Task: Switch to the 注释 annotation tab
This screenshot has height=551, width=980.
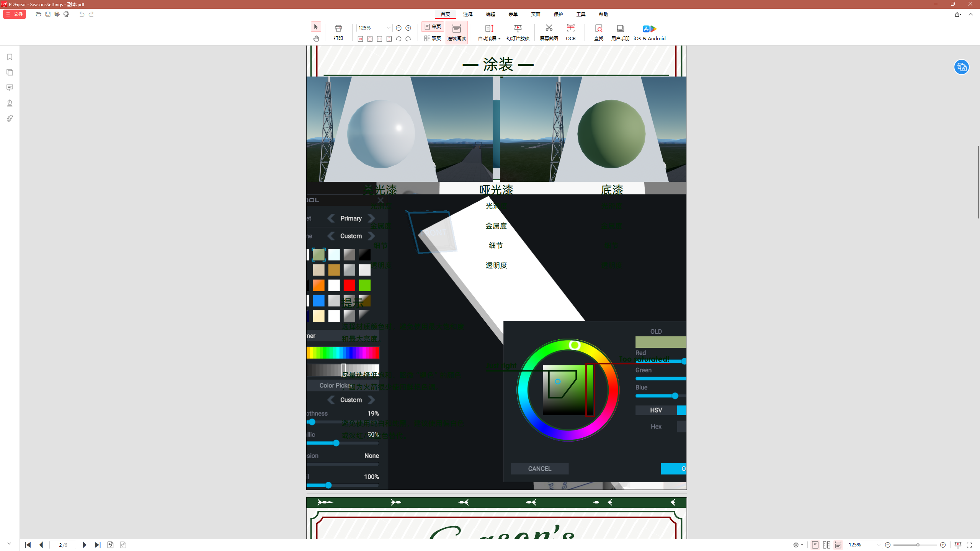Action: coord(468,14)
